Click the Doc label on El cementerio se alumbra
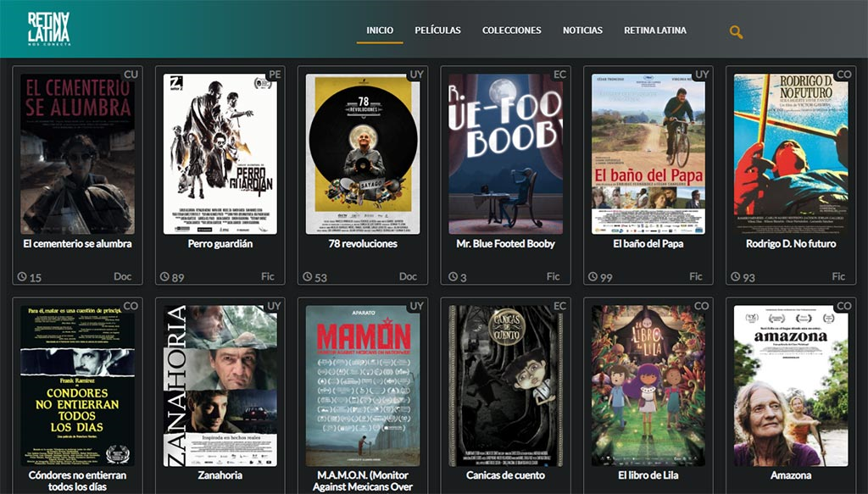The width and height of the screenshot is (868, 494). point(123,276)
